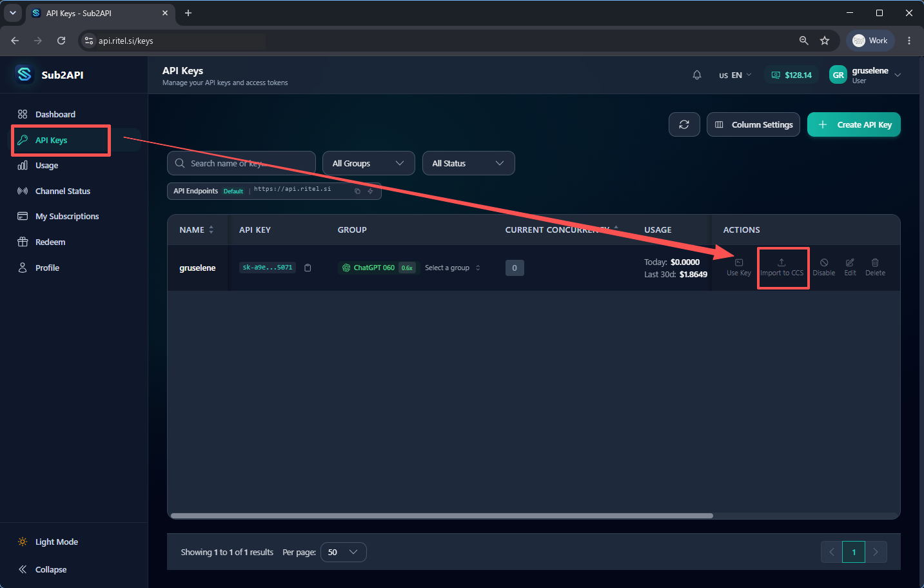Bookmark this page with the star icon
The width and height of the screenshot is (924, 588).
click(825, 41)
